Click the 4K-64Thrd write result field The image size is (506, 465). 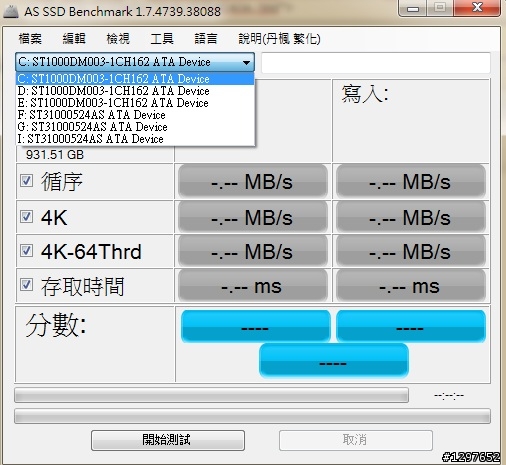tap(411, 251)
